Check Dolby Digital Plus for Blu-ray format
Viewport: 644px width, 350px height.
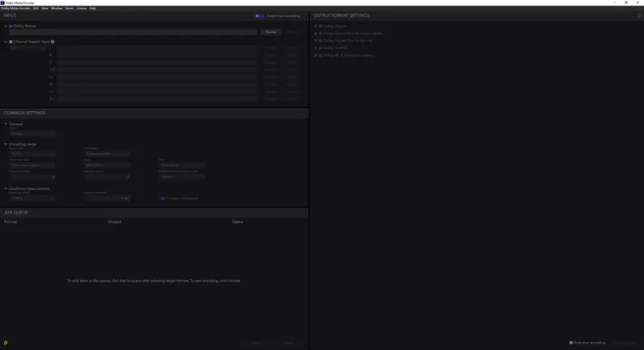pos(320,40)
